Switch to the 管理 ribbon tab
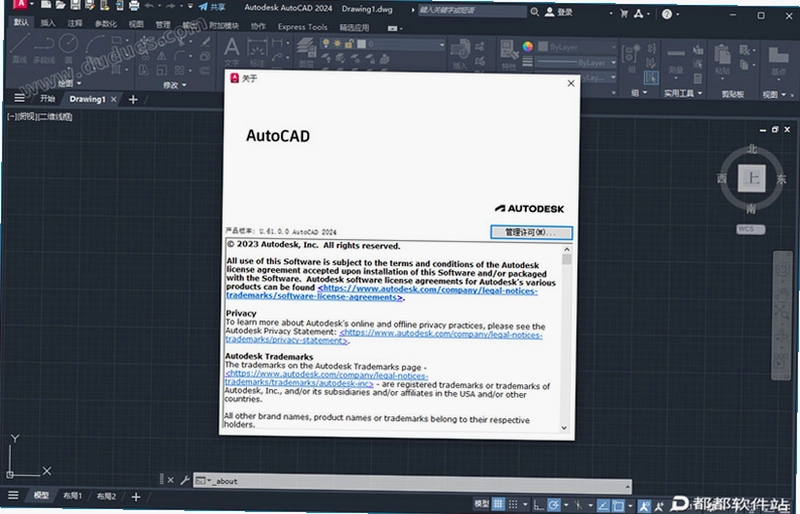 point(163,25)
